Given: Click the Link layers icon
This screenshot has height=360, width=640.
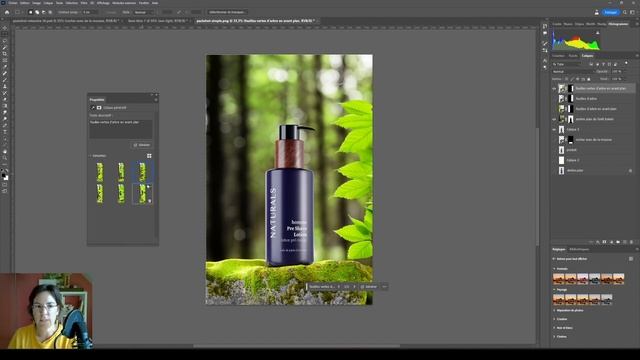Looking at the screenshot, I should (x=591, y=242).
